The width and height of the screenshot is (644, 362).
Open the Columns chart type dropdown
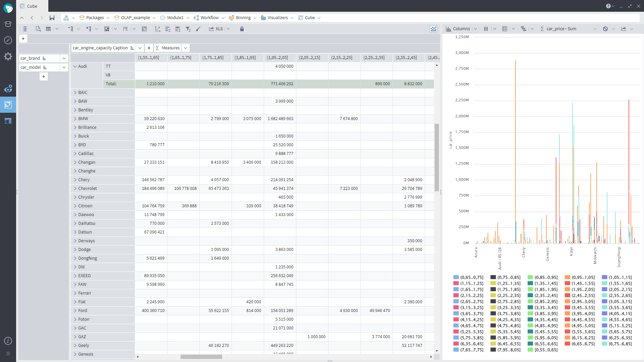pos(475,29)
